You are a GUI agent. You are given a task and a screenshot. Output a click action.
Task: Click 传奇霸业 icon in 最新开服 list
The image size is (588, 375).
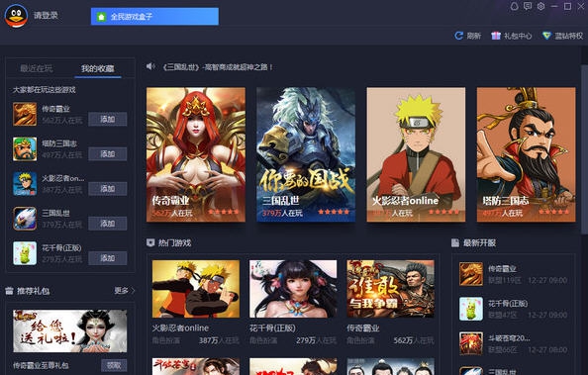[471, 274]
